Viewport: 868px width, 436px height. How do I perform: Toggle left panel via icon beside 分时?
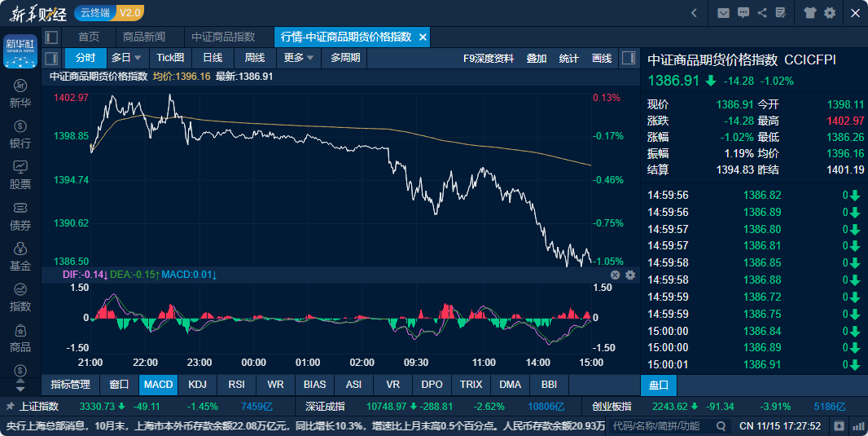51,58
